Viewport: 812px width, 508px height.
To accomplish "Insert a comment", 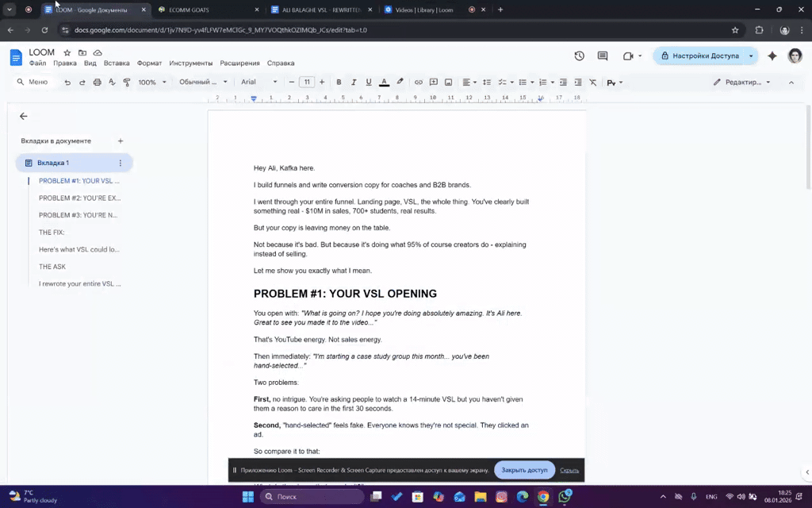I will coord(434,82).
